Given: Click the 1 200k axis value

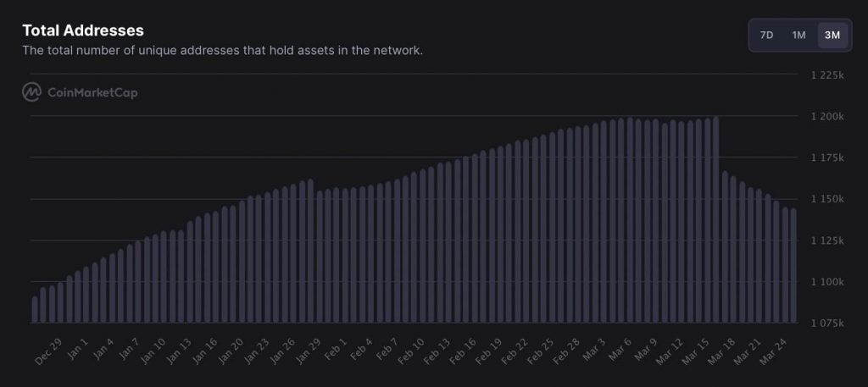Looking at the screenshot, I should [827, 116].
